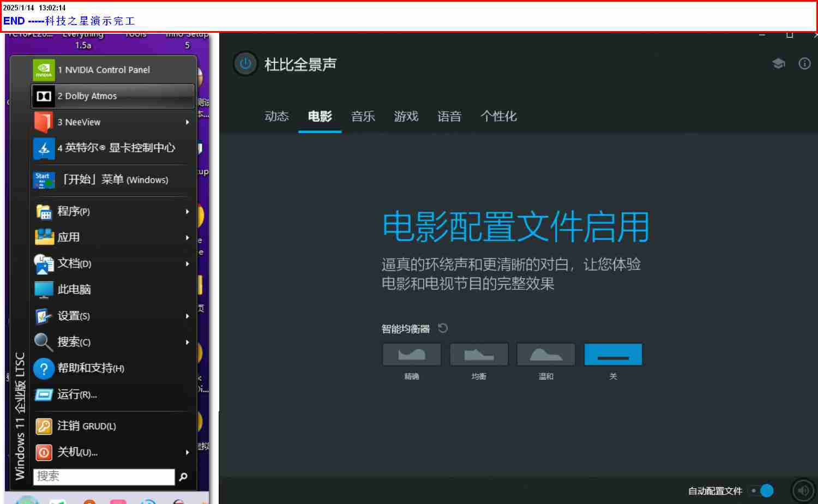Image resolution: width=818 pixels, height=504 pixels.
Task: Select the 精确 equalizer preset
Action: 412,355
